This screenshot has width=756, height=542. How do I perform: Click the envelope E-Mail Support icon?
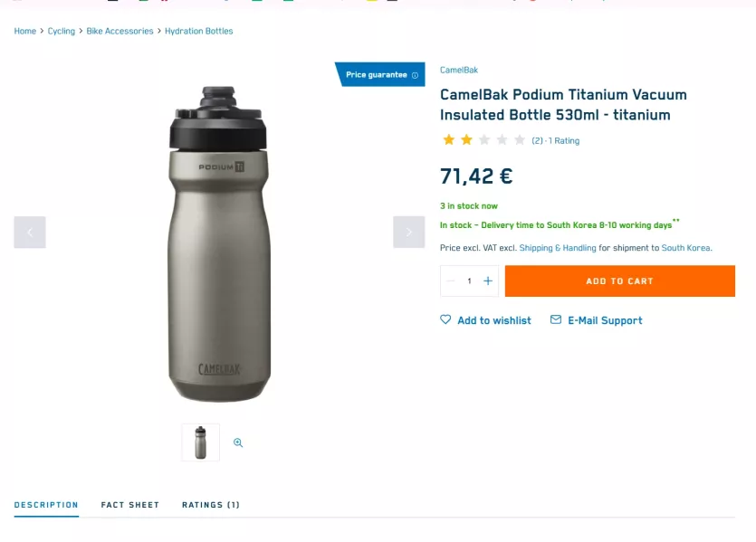point(555,319)
